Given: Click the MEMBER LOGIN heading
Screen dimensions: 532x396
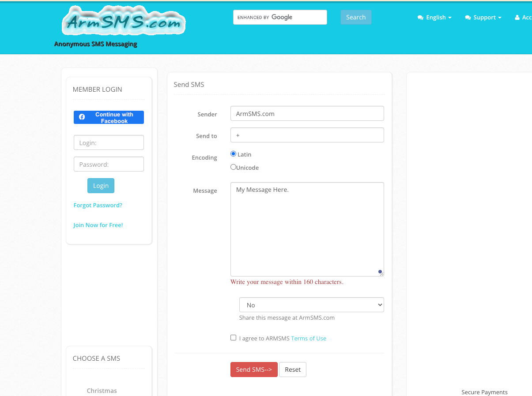Looking at the screenshot, I should click(x=98, y=89).
